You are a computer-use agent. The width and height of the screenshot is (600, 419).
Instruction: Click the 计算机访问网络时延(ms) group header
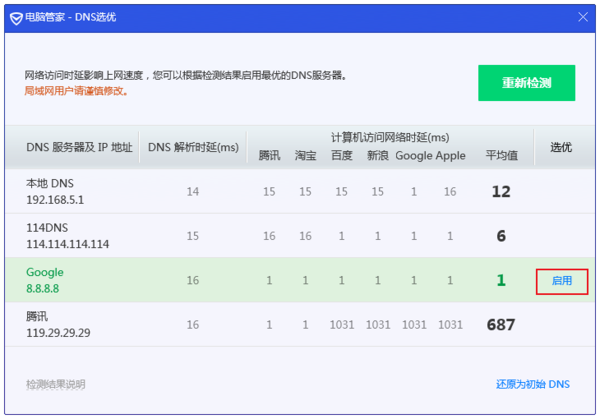(390, 137)
